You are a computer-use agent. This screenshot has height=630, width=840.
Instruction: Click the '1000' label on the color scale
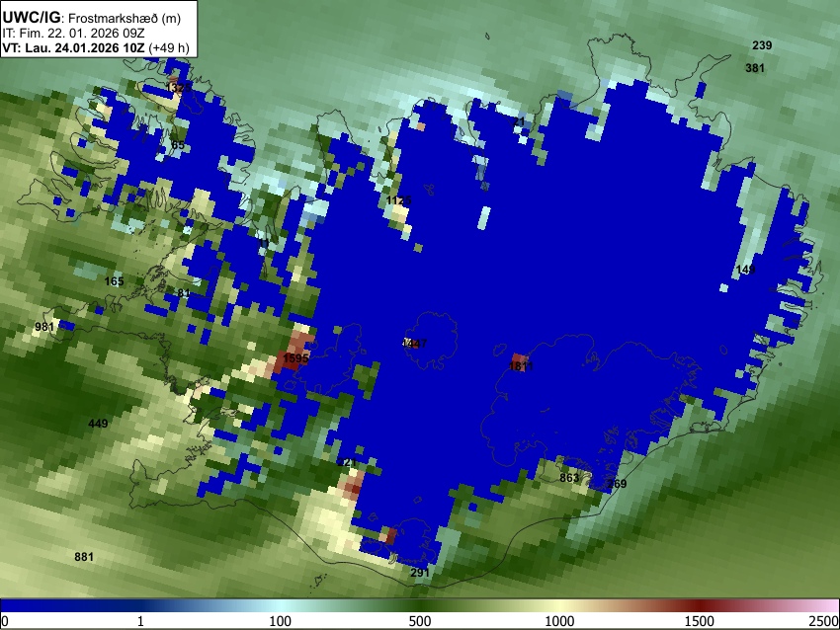click(x=559, y=621)
